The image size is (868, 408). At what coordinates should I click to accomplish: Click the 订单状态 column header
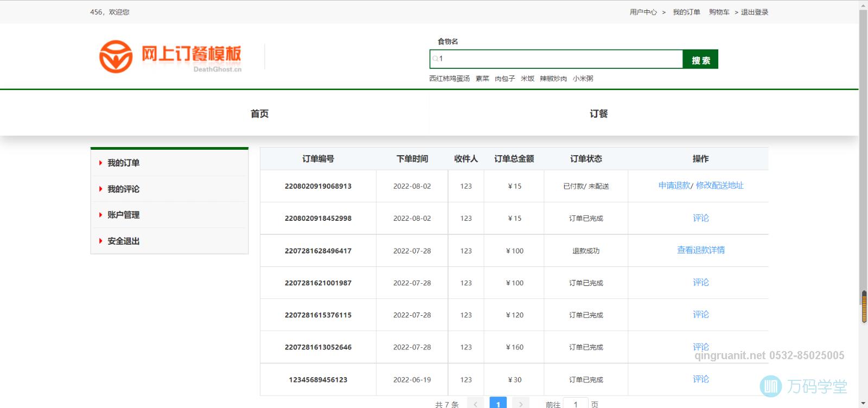click(586, 158)
